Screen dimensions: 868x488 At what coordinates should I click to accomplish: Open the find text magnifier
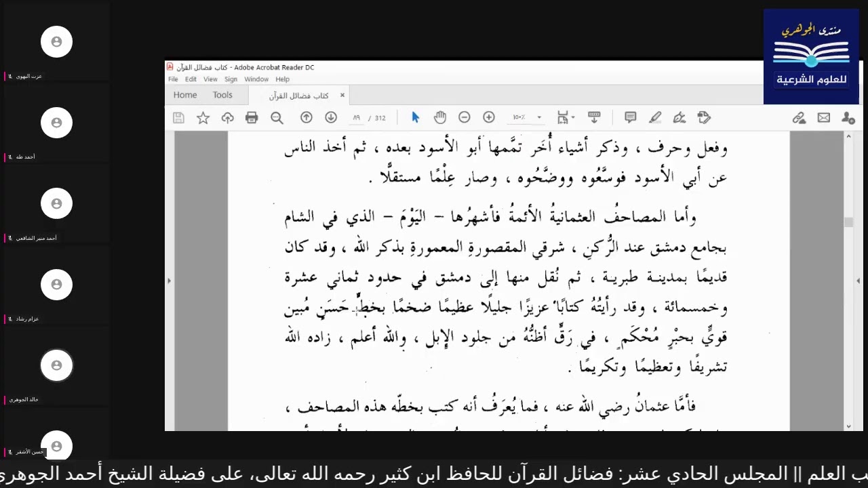point(277,118)
